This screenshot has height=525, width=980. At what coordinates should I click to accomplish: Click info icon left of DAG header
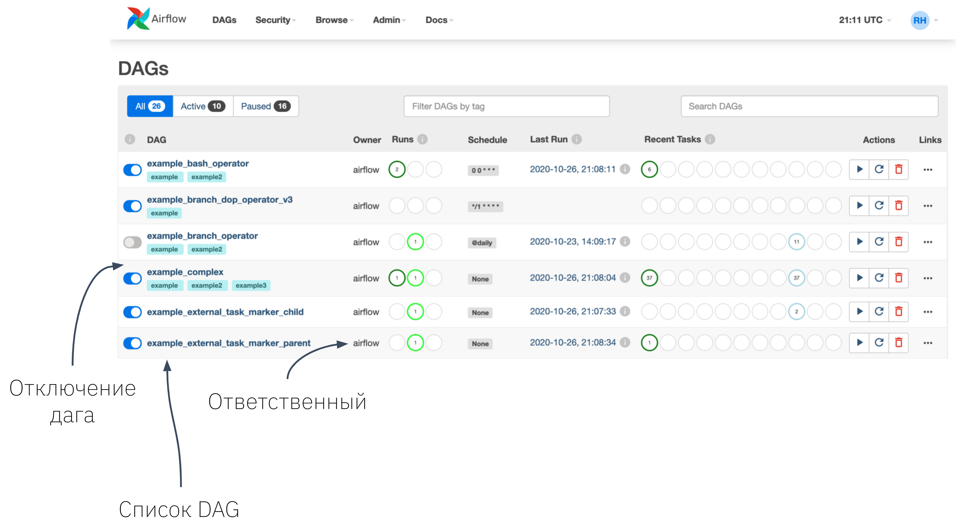(x=130, y=139)
